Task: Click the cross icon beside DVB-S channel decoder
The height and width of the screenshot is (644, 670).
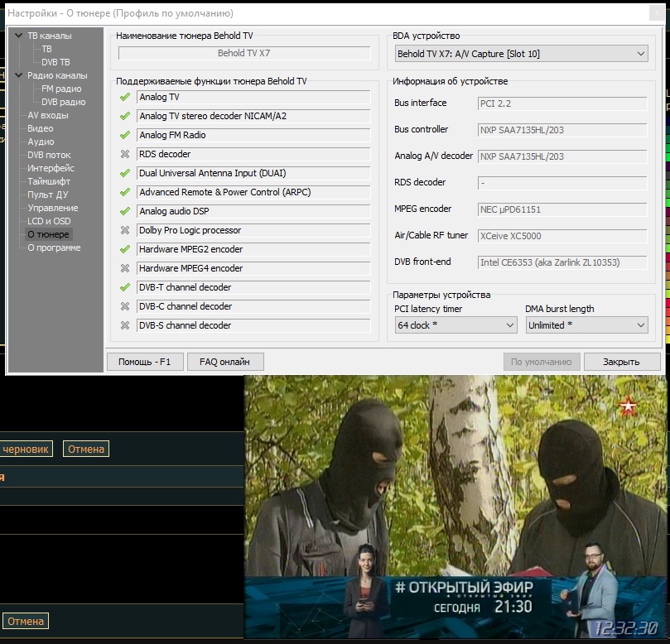Action: (125, 325)
